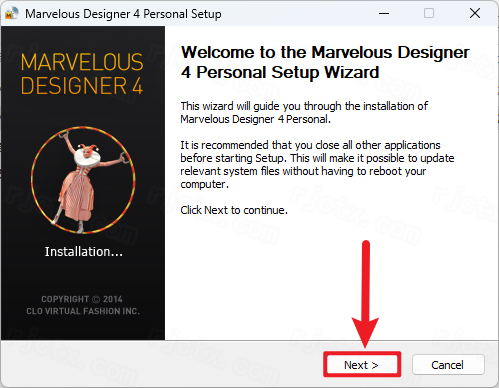Cancel the Marvelous Designer installation
The image size is (499, 388).
[448, 365]
